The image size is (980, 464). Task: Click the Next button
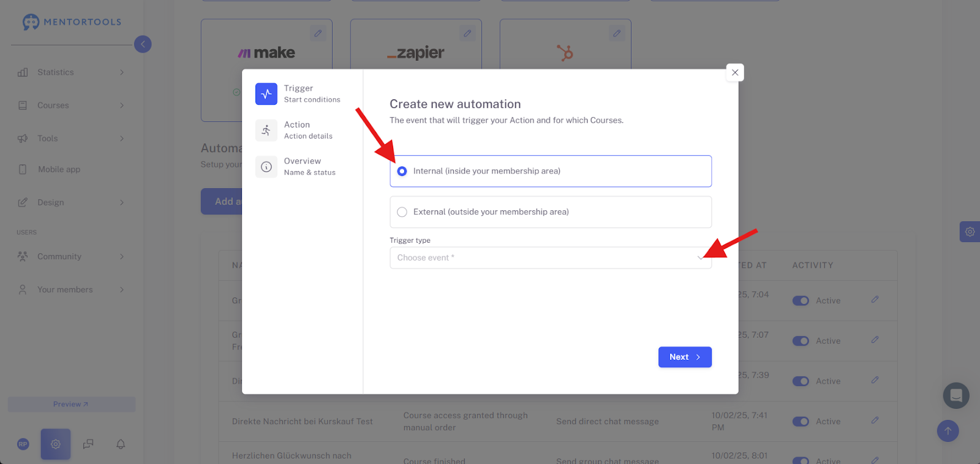coord(685,357)
